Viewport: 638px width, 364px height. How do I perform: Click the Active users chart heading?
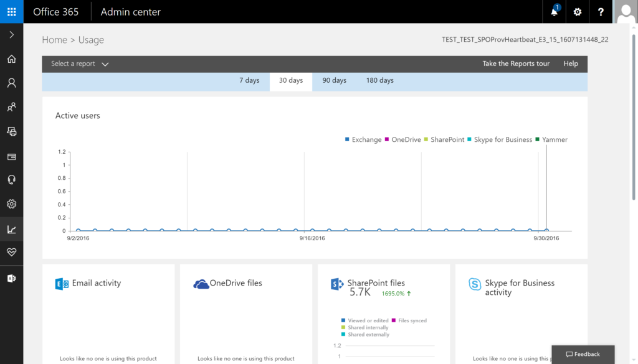click(x=78, y=115)
